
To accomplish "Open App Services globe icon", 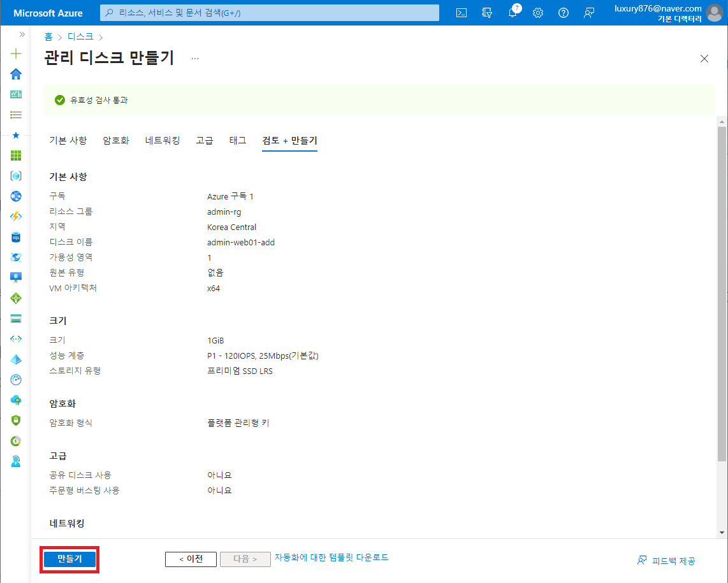I will pos(16,196).
